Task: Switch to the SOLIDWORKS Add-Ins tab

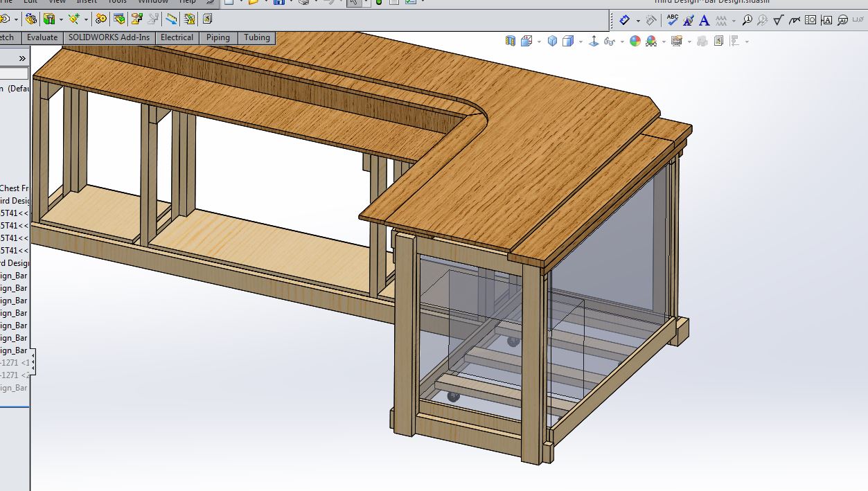Action: coord(109,37)
